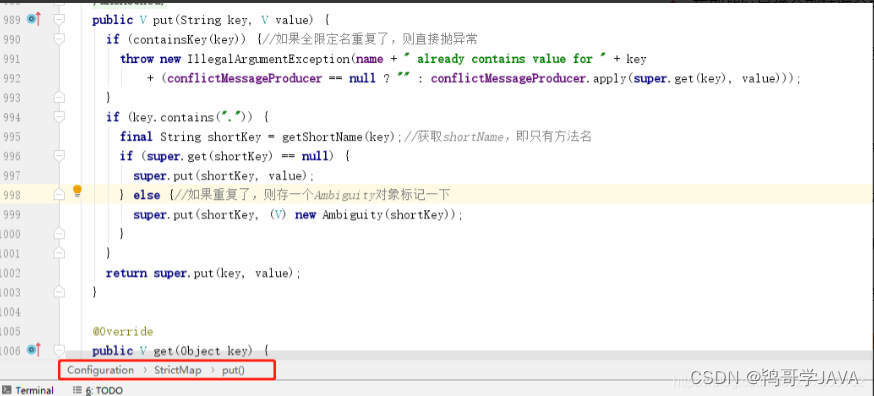Image resolution: width=874 pixels, height=396 pixels.
Task: Click the (V) cast on line 999
Action: [278, 215]
